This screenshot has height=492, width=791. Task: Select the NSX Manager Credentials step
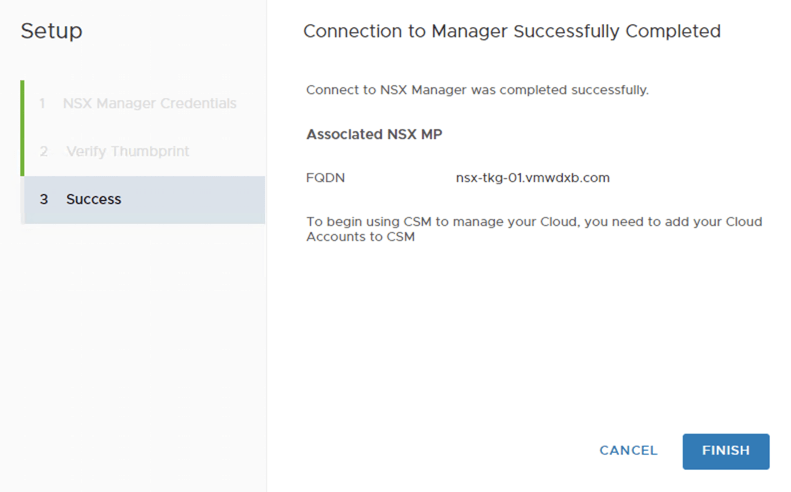(149, 103)
